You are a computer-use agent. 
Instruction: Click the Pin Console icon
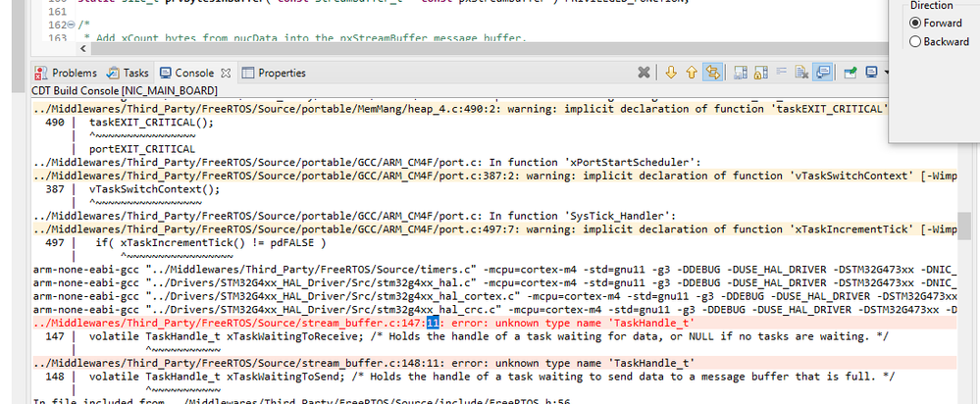tap(851, 73)
